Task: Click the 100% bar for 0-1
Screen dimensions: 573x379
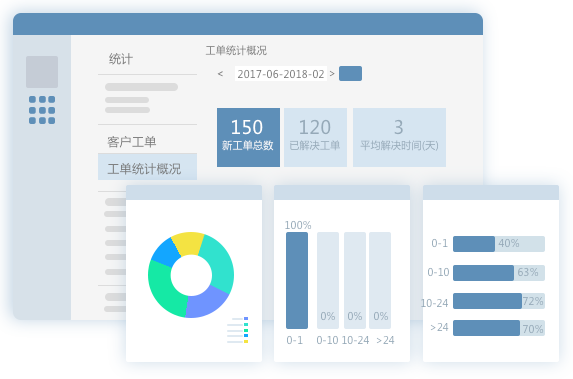Action: [297, 280]
